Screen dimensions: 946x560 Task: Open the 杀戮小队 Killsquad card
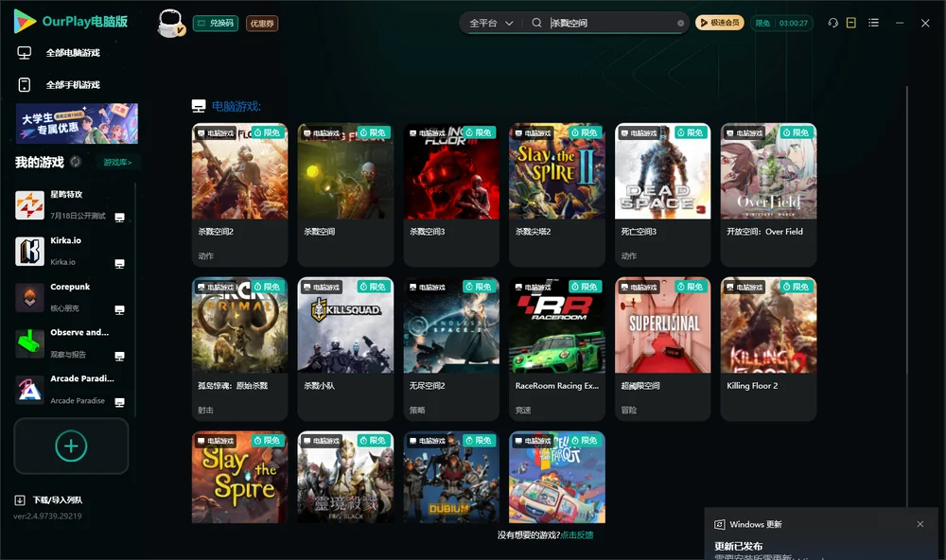point(345,349)
